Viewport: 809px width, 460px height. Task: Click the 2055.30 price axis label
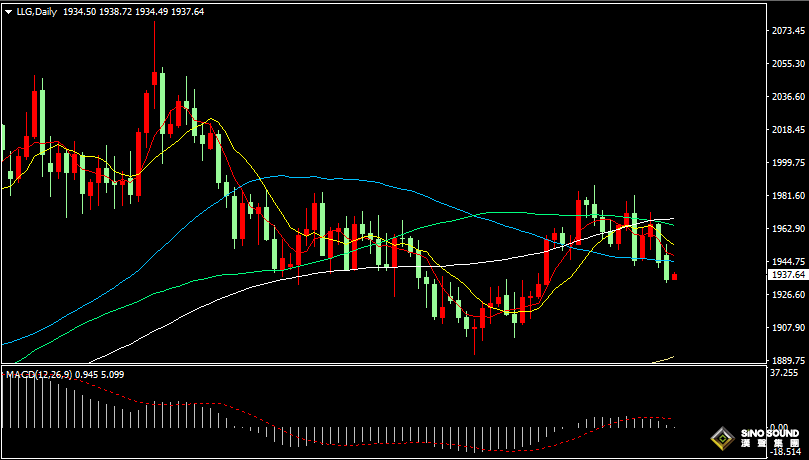point(789,64)
